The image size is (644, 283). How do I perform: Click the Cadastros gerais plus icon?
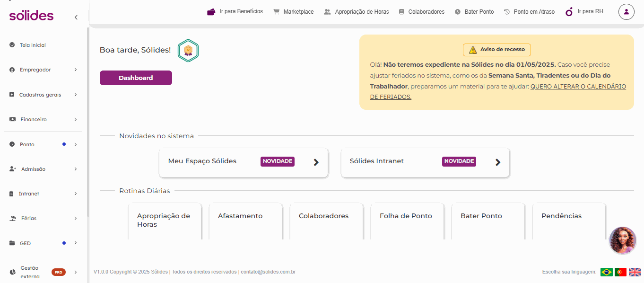pos(12,95)
